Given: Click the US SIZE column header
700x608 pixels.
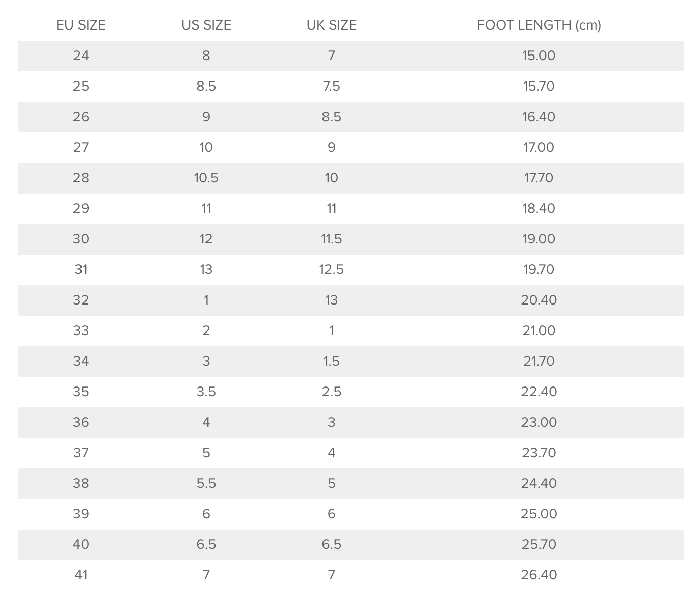Looking at the screenshot, I should [206, 25].
